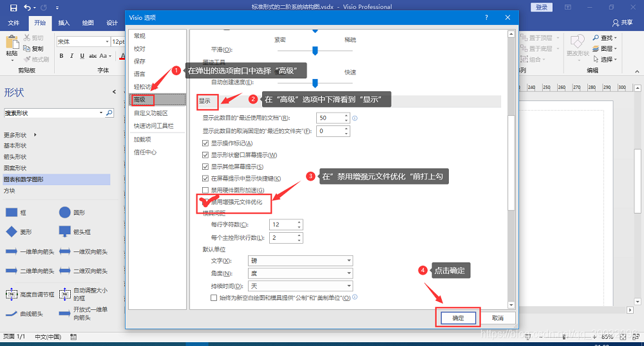
Task: Toggle Underline formatting button
Action: point(82,56)
